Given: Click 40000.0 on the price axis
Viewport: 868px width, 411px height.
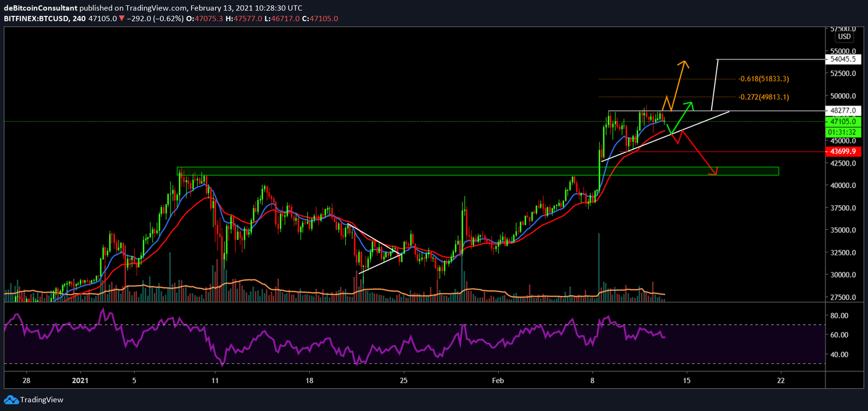Looking at the screenshot, I should tap(842, 185).
